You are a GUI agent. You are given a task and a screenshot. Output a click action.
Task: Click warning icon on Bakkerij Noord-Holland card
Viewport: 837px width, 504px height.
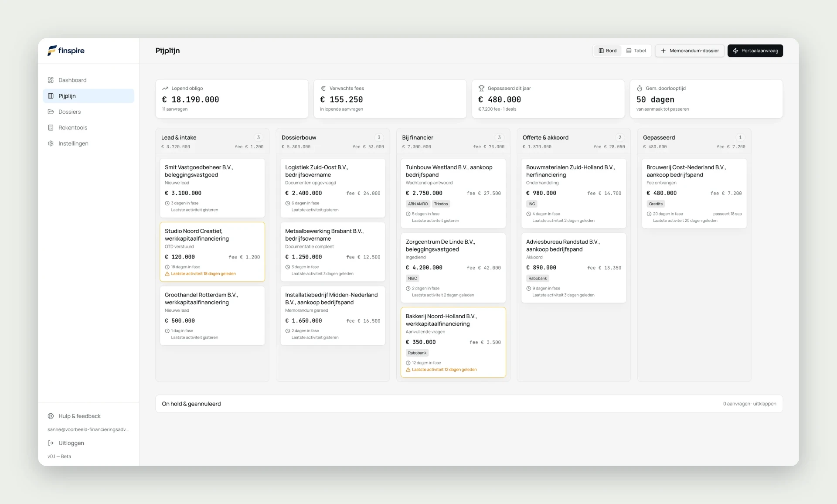pos(408,370)
